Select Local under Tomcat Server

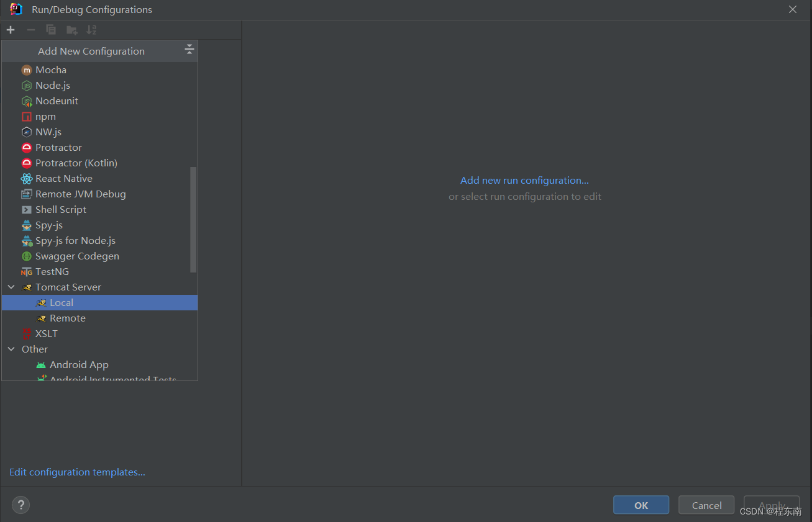point(99,303)
